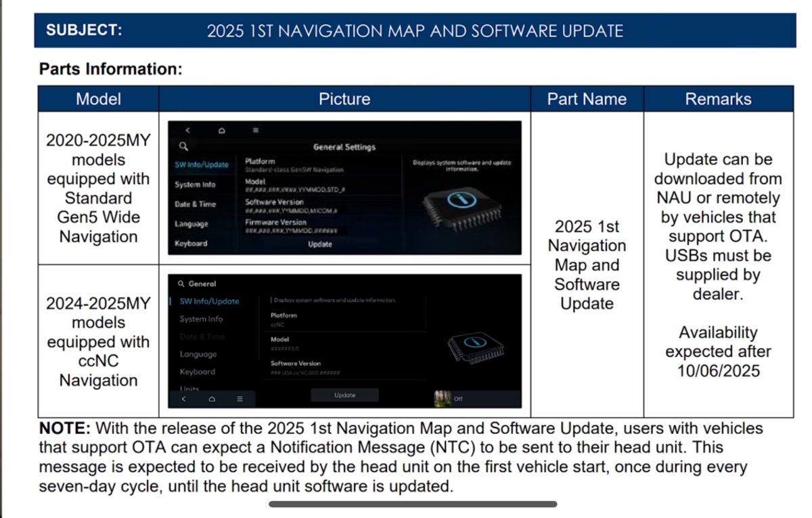812x518 pixels.
Task: Click the search magnifier under Gen5 back arrow
Action: (x=183, y=146)
